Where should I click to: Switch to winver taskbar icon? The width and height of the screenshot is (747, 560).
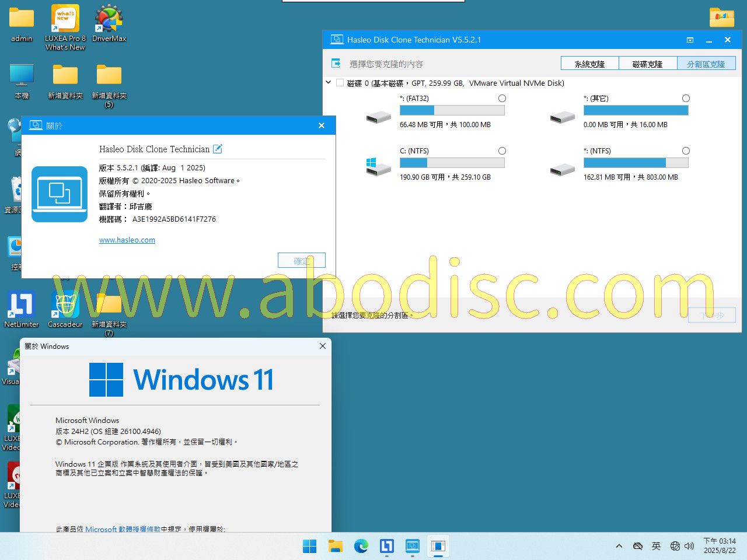pyautogui.click(x=438, y=546)
